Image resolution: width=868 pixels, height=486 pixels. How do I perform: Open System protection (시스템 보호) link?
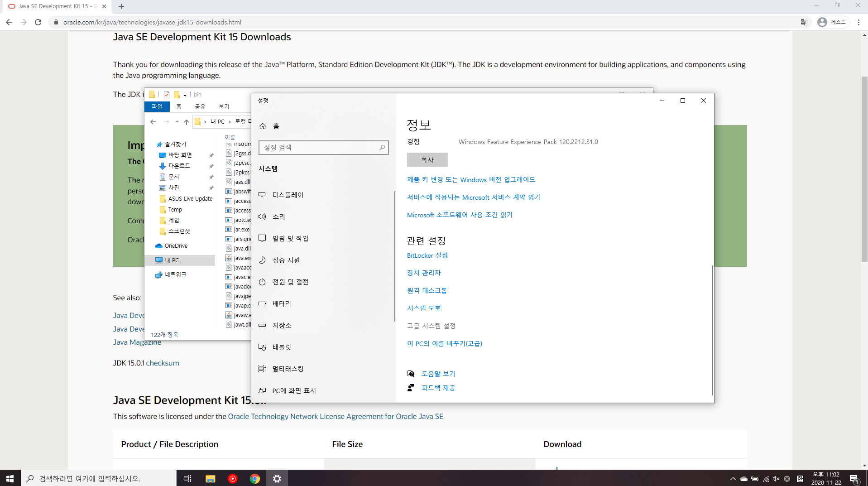pos(424,308)
